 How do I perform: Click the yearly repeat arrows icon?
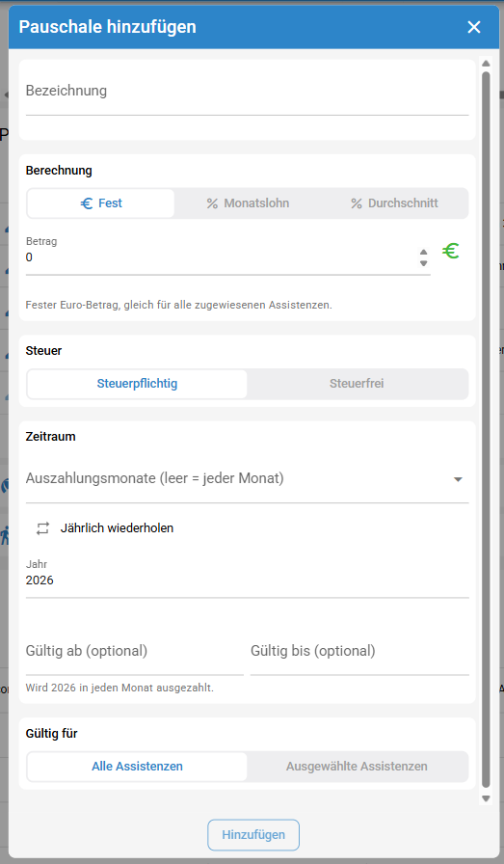[43, 528]
